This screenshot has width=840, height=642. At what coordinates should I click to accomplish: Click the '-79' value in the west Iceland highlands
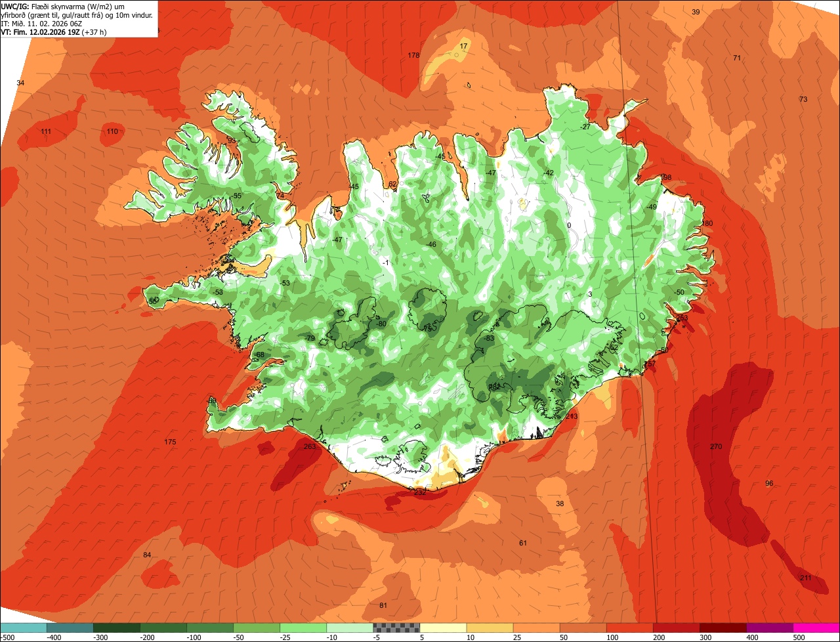coord(310,338)
